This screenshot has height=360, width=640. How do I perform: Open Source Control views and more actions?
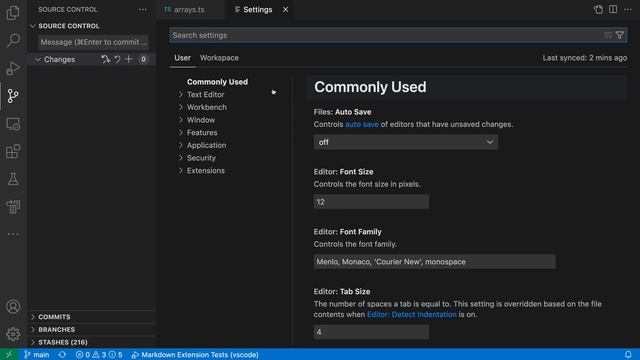[x=142, y=9]
